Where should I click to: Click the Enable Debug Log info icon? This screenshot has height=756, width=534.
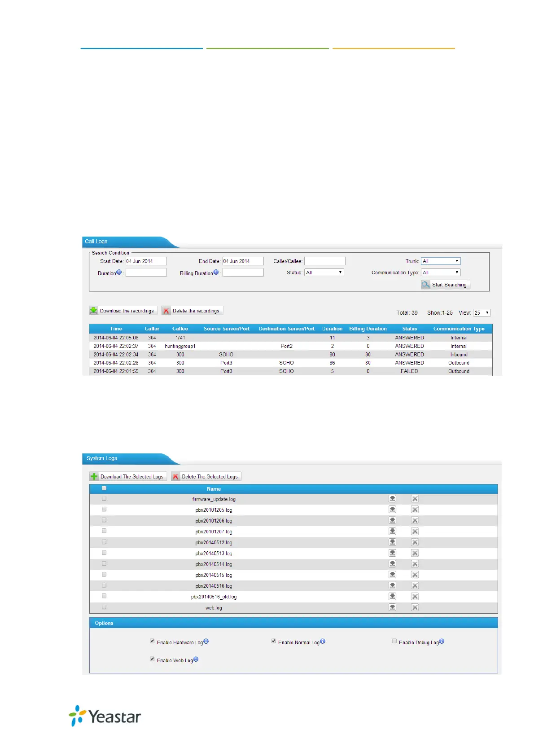pos(442,641)
